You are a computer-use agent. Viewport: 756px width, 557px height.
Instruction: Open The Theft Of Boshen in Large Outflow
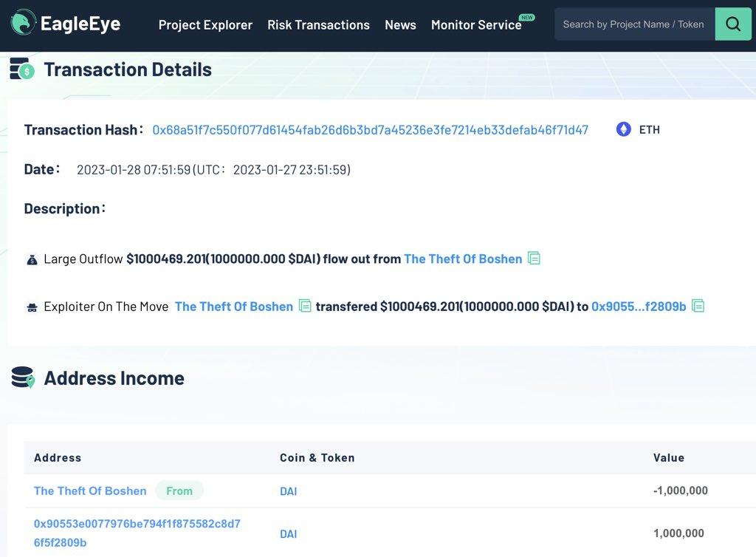pos(463,259)
